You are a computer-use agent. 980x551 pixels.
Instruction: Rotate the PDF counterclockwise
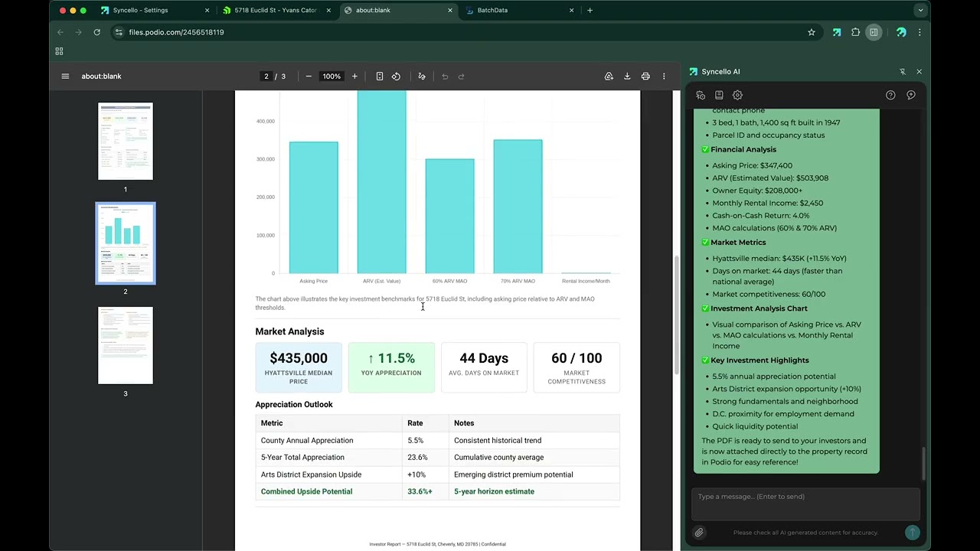(396, 77)
